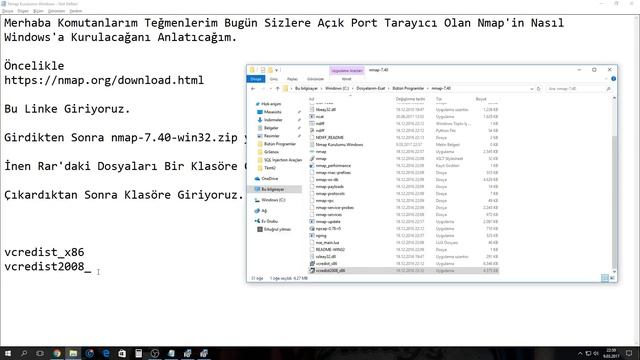The image size is (640, 360).
Task: Open Microsoft Edge from the taskbar
Action: click(106, 353)
